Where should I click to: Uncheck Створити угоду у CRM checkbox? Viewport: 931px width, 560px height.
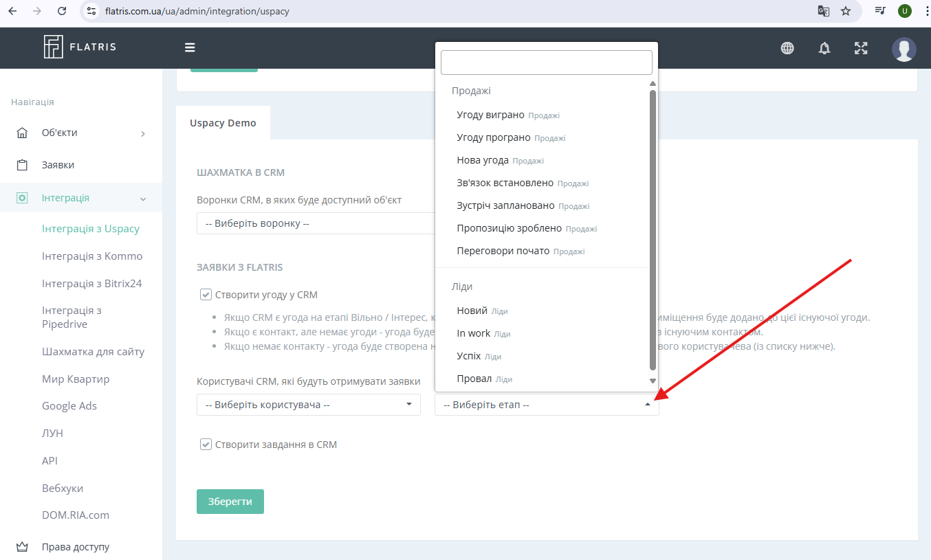(206, 295)
